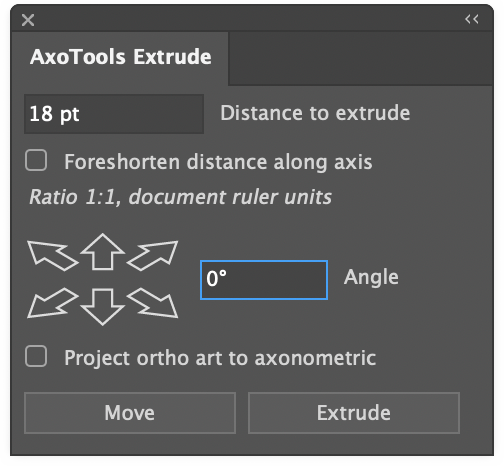The width and height of the screenshot is (504, 470).
Task: Focus the Angle field showing 0°
Action: [x=264, y=280]
